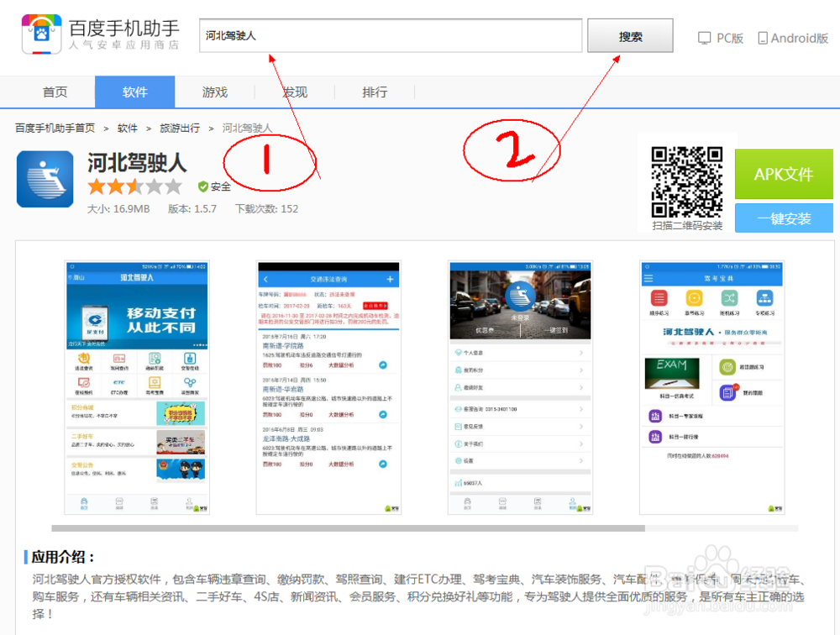This screenshot has width=840, height=635.
Task: Click the 下载次数: 152 text
Action: pos(267,209)
